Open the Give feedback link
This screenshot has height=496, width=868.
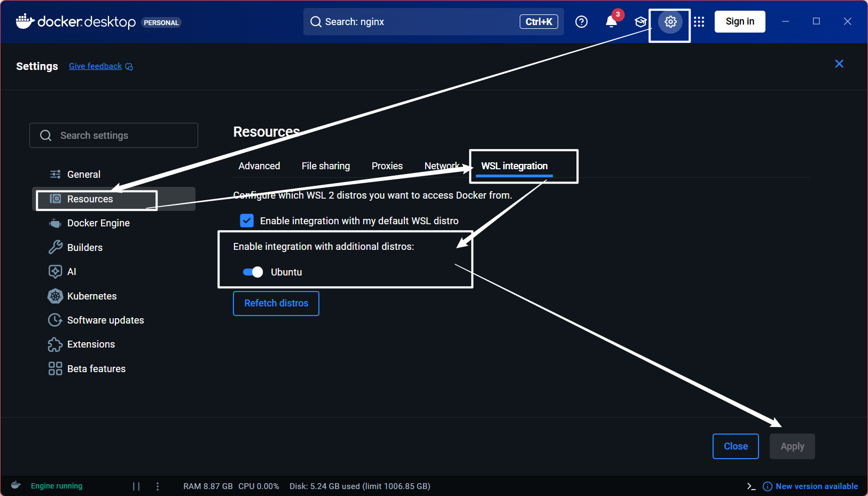click(x=95, y=66)
